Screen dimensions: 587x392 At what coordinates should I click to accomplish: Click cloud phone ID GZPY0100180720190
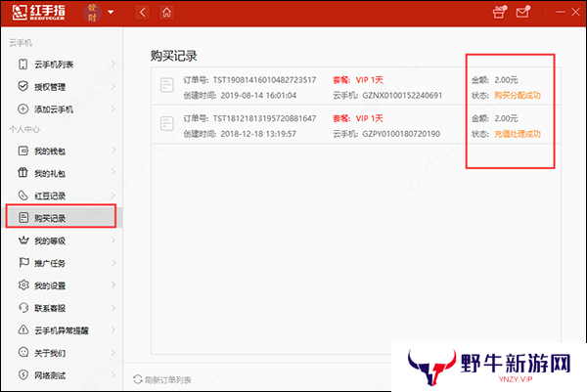pos(401,134)
